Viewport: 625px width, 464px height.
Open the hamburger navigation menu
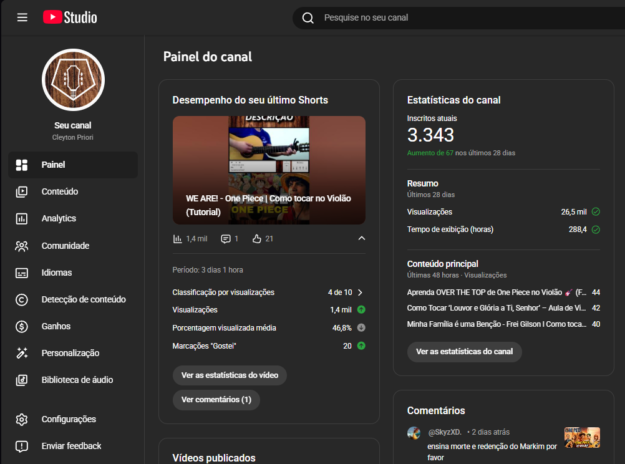tap(22, 18)
